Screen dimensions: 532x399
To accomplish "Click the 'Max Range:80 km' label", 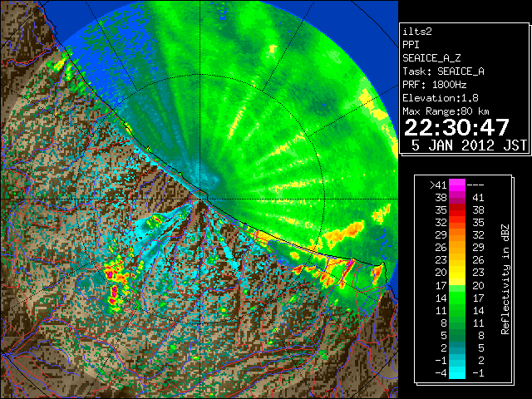I will coord(446,111).
